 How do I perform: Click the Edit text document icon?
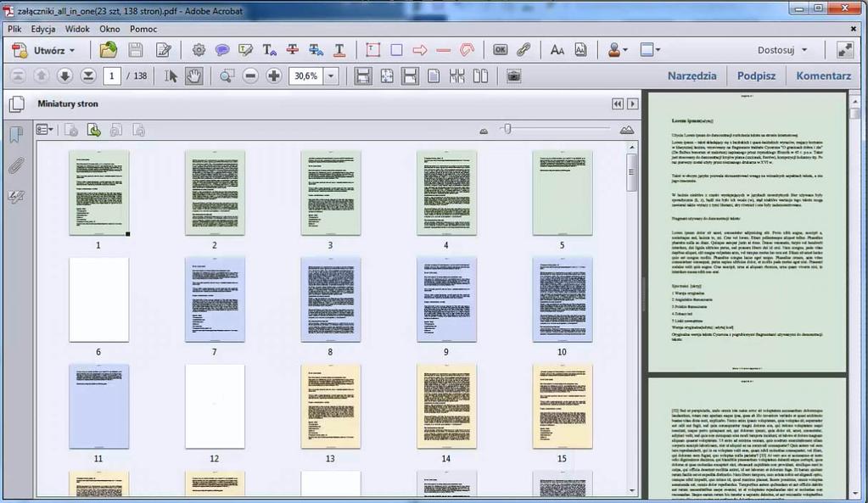click(x=164, y=50)
